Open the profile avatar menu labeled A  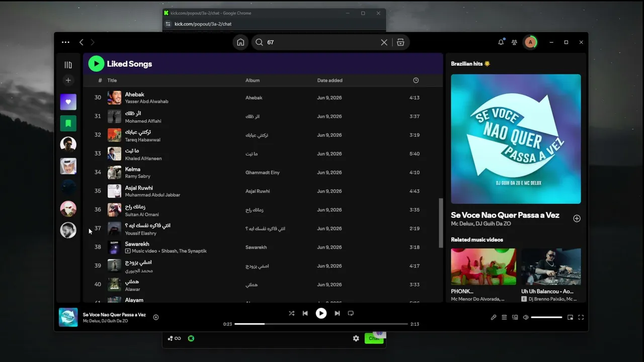pos(530,42)
